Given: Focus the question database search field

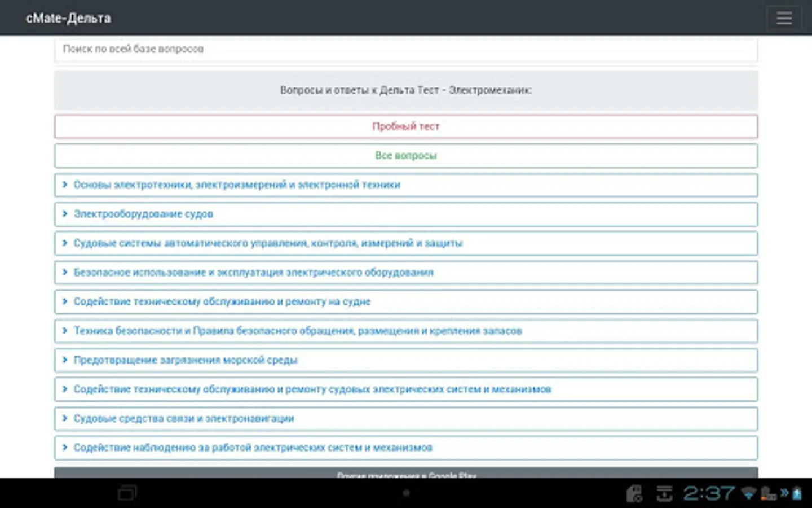Looking at the screenshot, I should point(406,49).
